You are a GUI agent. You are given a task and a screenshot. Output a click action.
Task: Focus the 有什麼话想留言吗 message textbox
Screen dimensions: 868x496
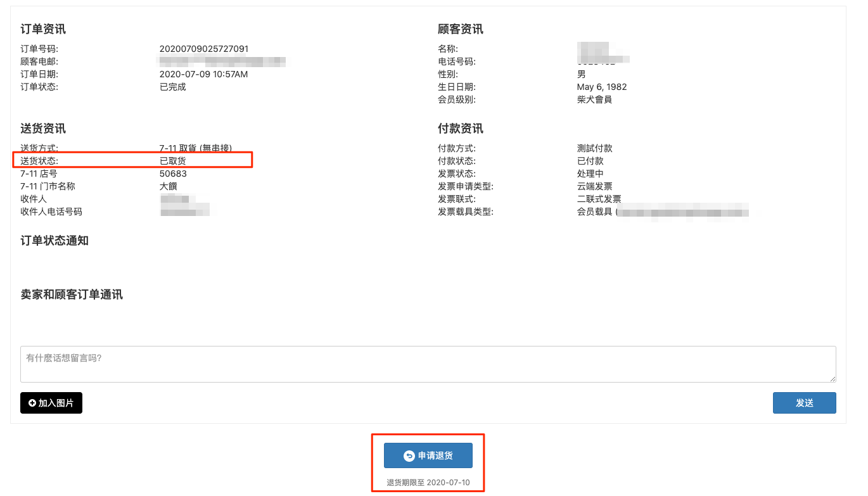click(428, 364)
